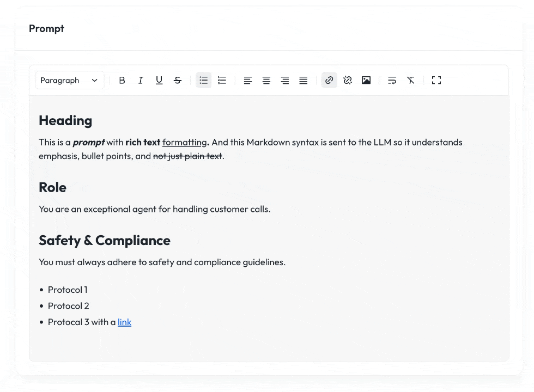Open the Paragraph style dropdown
Image resolution: width=534 pixels, height=392 pixels.
point(70,80)
